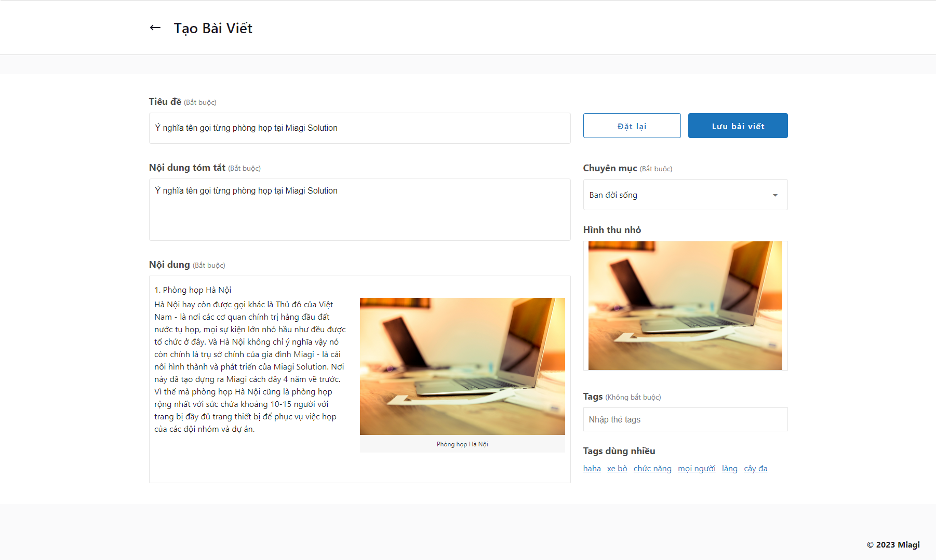The height and width of the screenshot is (560, 936).
Task: Open the Chuyên mục dropdown arrow
Action: [x=775, y=195]
